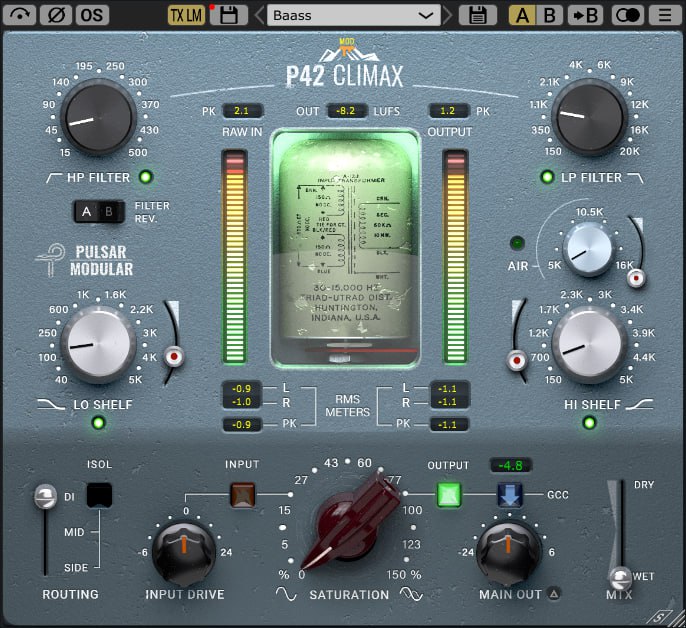This screenshot has height=628, width=686.
Task: Click the ROUTING slider handle at DI
Action: (46, 497)
